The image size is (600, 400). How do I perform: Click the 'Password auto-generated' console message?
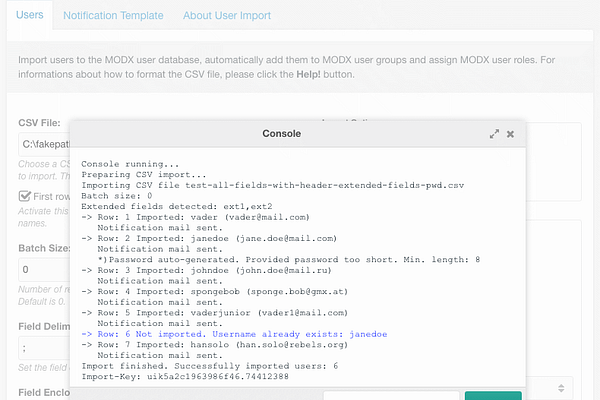pyautogui.click(x=289, y=260)
